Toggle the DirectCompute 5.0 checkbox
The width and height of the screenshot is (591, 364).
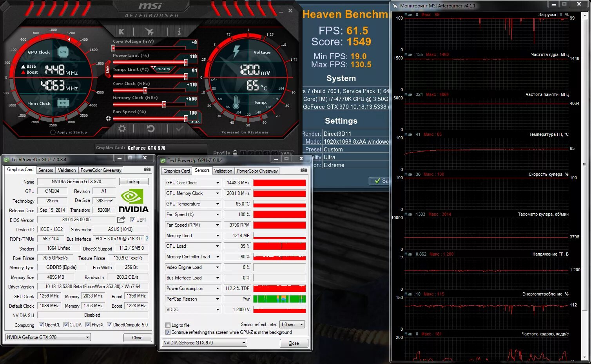click(x=109, y=325)
